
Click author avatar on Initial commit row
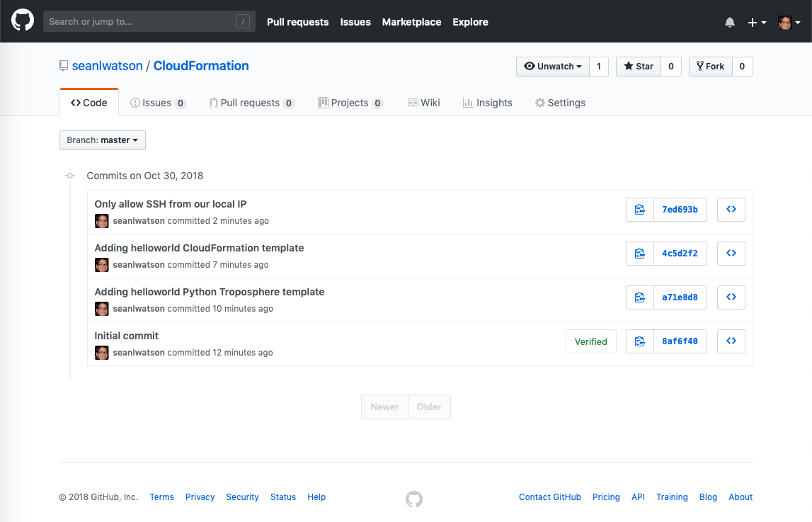click(101, 353)
